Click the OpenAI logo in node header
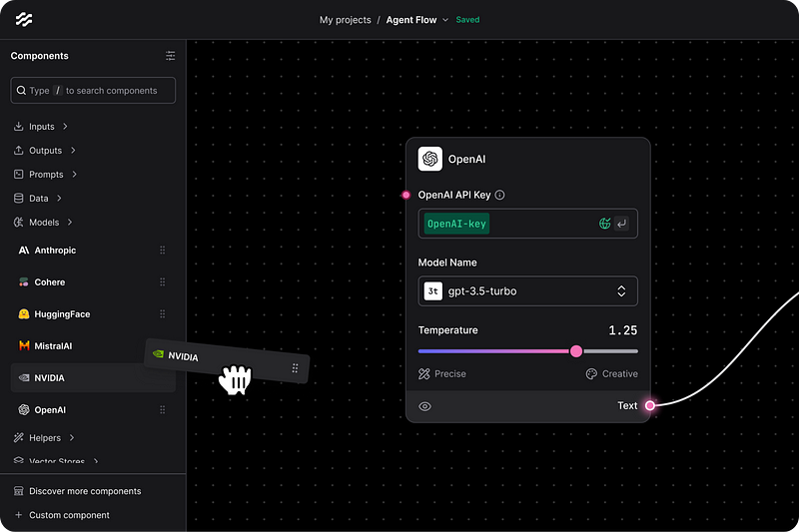This screenshot has height=532, width=799. [430, 159]
